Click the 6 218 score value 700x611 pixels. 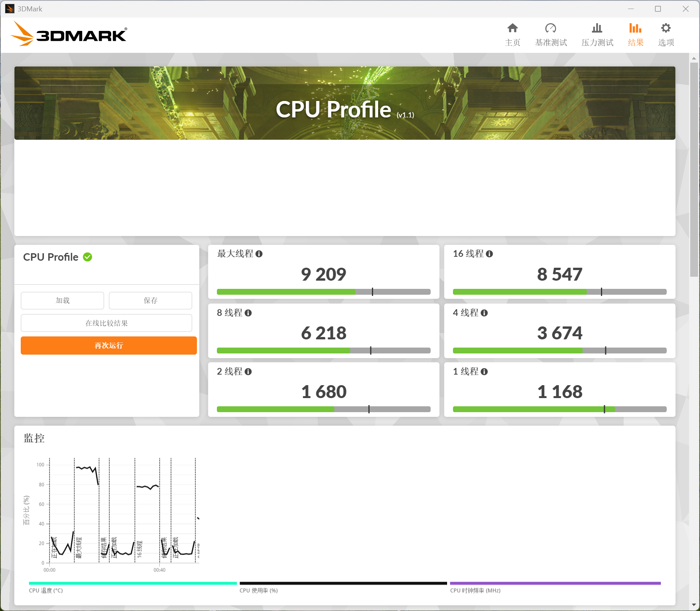[x=324, y=333]
